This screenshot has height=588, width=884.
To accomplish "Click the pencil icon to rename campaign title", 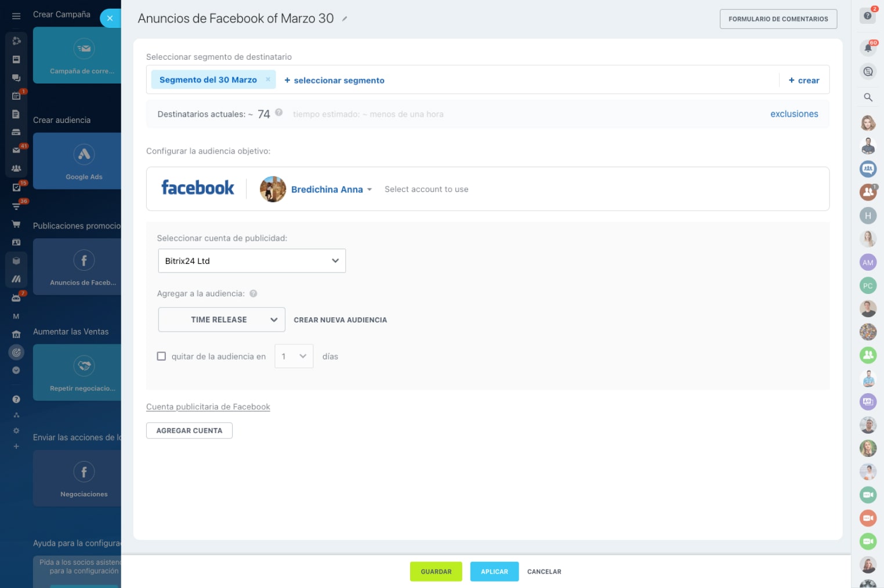I will (345, 19).
